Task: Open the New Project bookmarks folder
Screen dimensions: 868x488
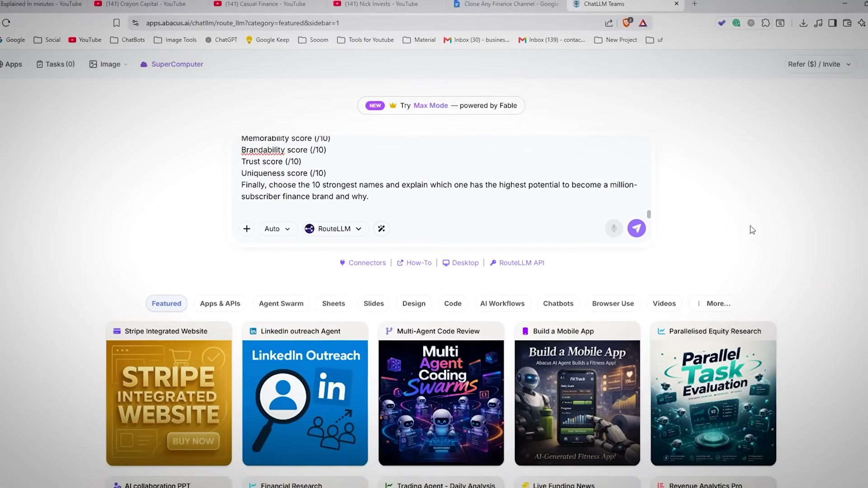Action: pos(616,40)
